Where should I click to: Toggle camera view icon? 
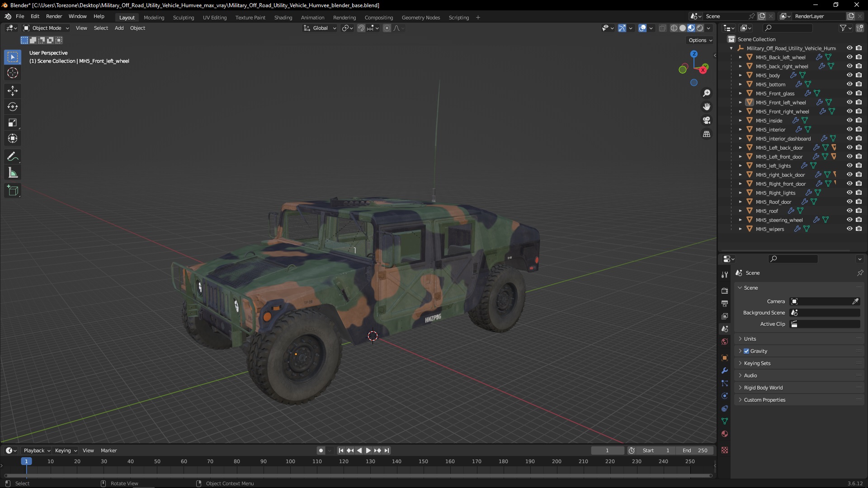click(707, 120)
